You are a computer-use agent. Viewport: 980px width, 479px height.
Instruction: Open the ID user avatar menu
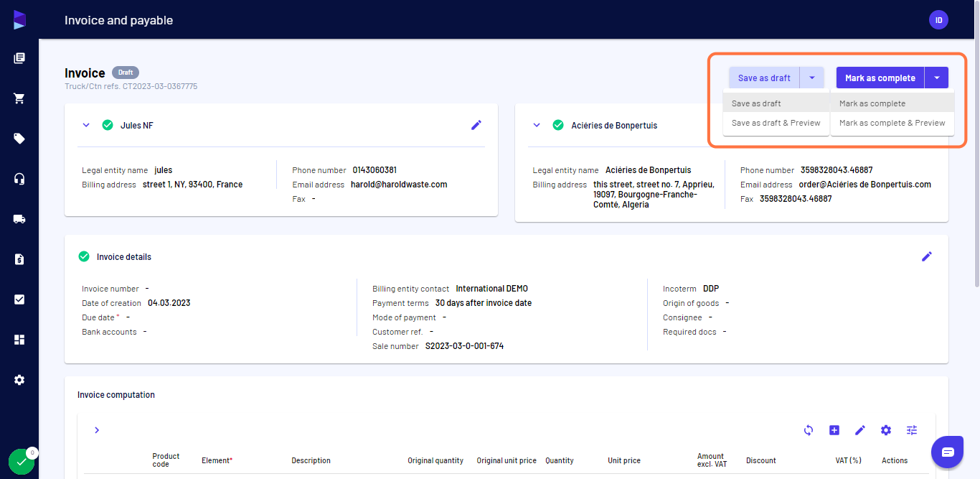pyautogui.click(x=938, y=20)
